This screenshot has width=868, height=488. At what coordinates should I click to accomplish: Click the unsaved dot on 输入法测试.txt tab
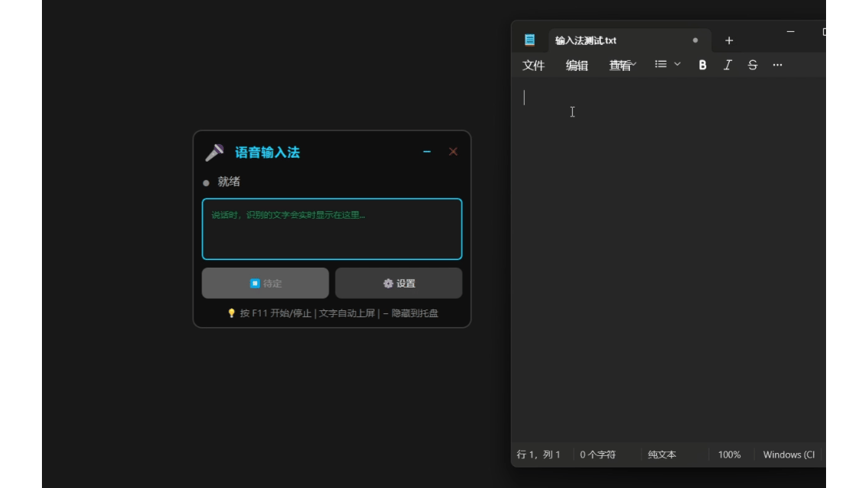tap(695, 40)
